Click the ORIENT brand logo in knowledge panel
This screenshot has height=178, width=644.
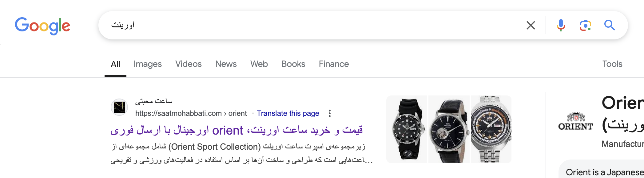point(575,121)
